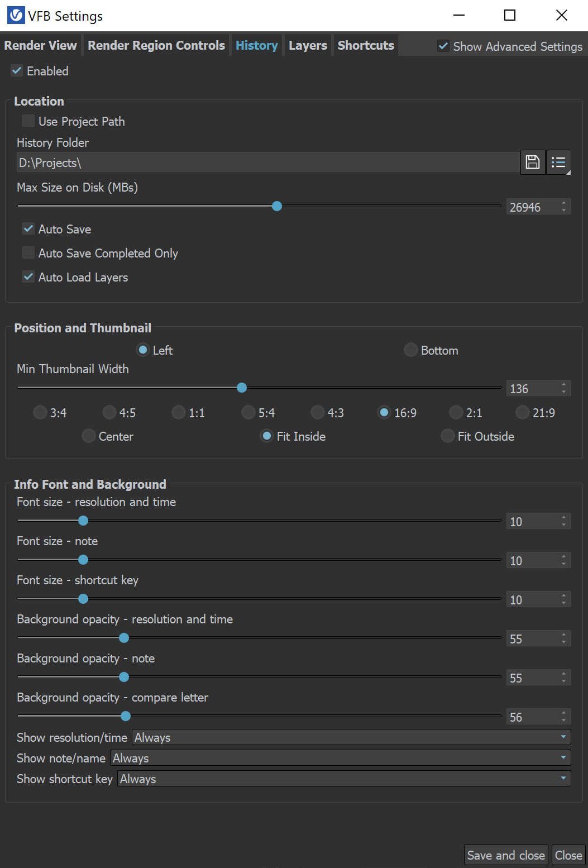Screen dimensions: 588x868
Task: Click the Max Size on Disk slider handle
Action: tap(277, 206)
